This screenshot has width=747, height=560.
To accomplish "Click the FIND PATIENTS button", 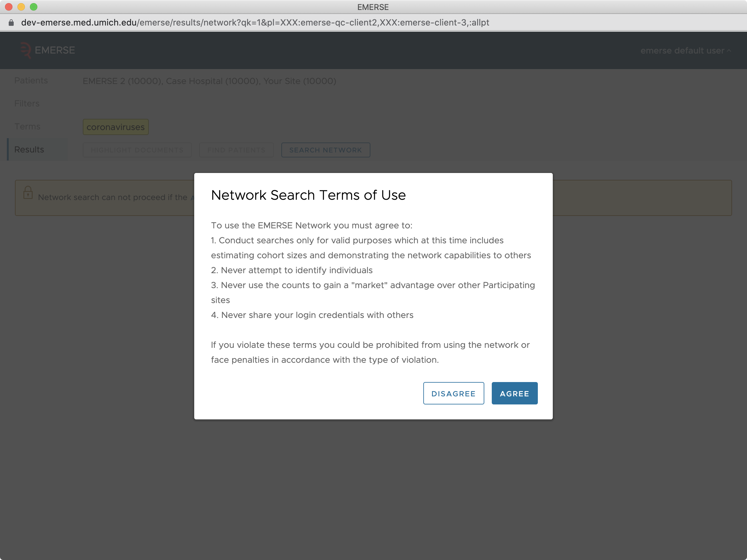I will [x=236, y=150].
